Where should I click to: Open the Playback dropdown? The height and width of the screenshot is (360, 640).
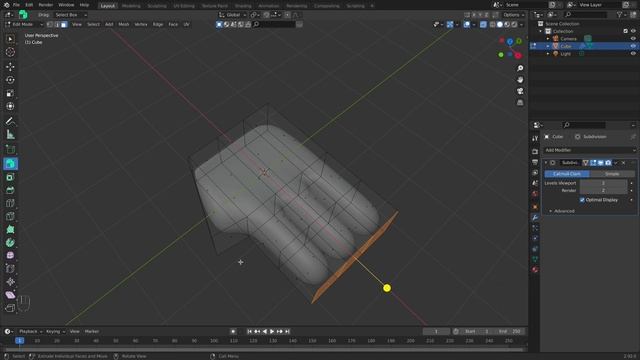tap(30, 331)
